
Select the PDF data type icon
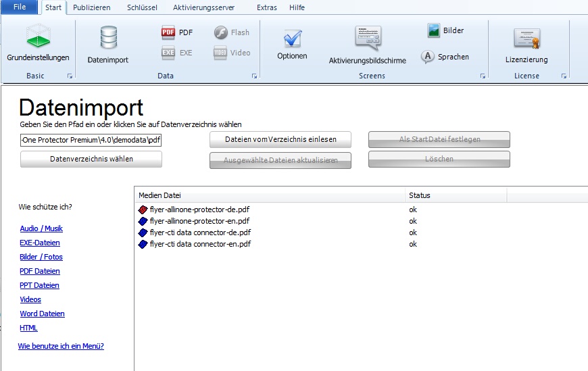168,32
